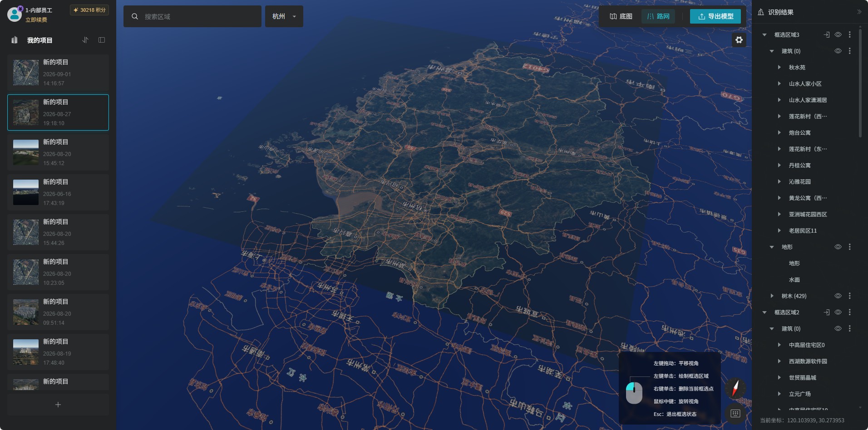The height and width of the screenshot is (430, 868).
Task: Click the 立即续费 renew link
Action: click(36, 20)
